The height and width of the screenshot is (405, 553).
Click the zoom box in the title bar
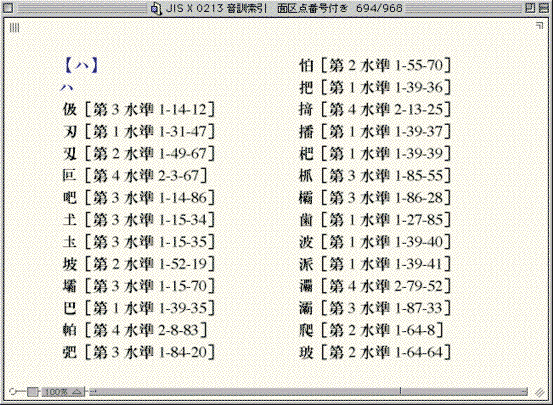[x=530, y=8]
